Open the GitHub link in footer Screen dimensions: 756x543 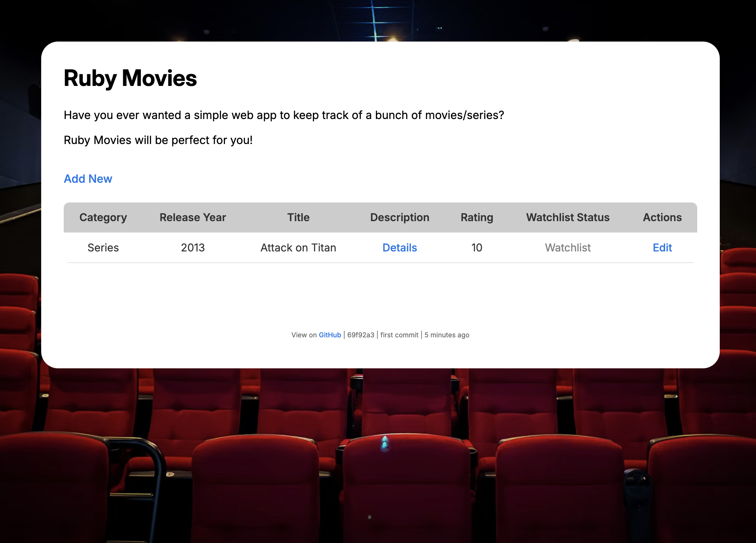pyautogui.click(x=330, y=335)
